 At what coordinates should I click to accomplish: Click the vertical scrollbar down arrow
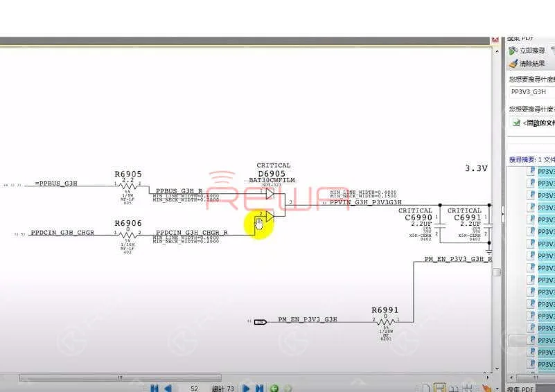497,369
